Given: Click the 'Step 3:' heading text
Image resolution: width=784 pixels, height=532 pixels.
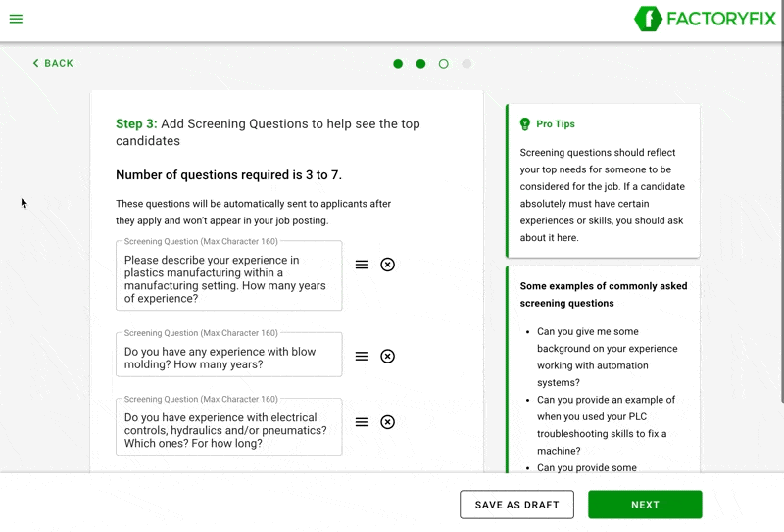Looking at the screenshot, I should point(136,124).
